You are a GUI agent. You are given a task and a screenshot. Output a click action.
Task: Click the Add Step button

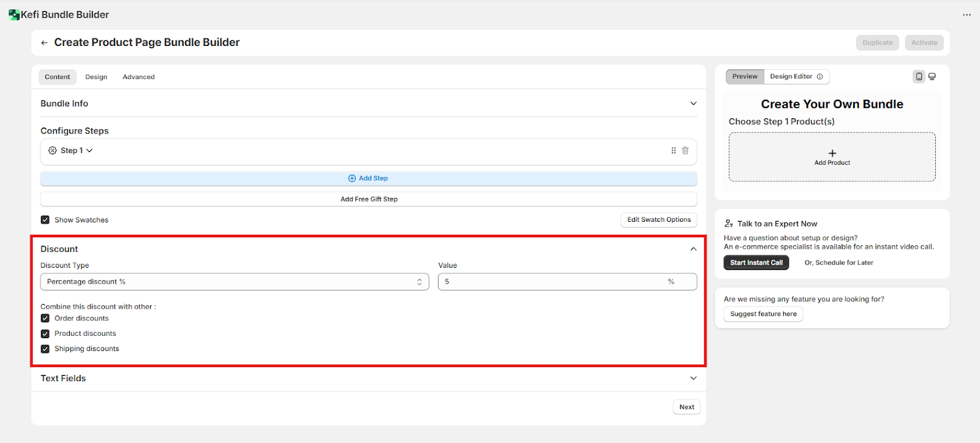click(x=368, y=178)
